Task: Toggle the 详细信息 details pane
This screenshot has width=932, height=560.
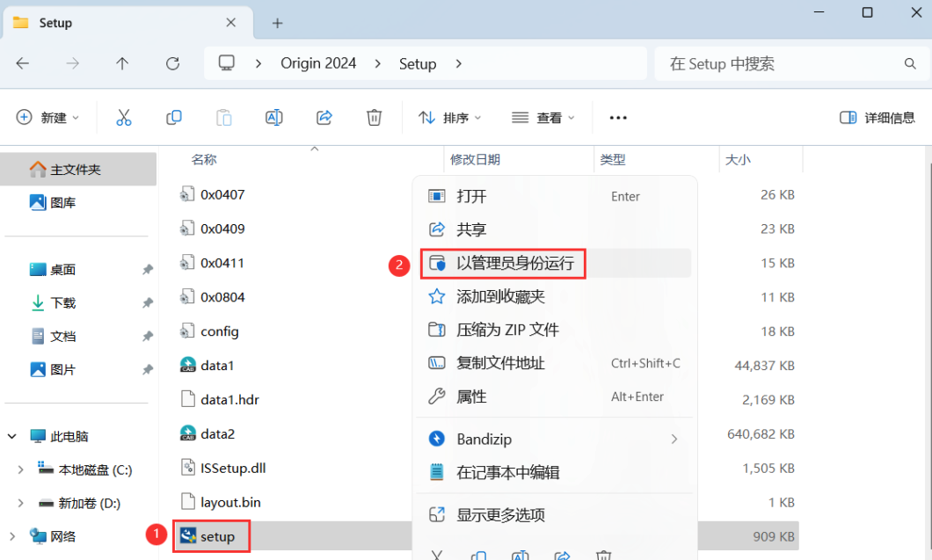Action: tap(877, 118)
